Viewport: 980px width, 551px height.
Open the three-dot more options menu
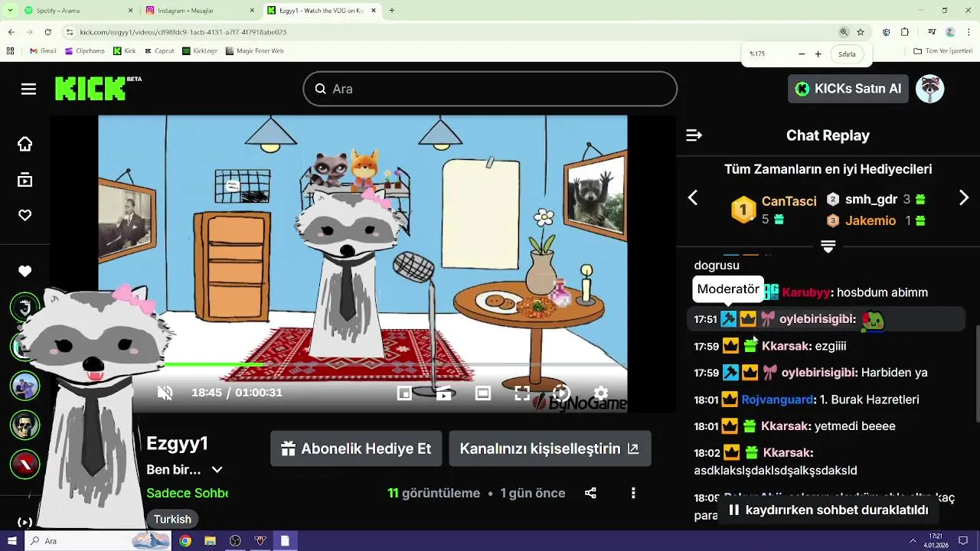(x=633, y=494)
